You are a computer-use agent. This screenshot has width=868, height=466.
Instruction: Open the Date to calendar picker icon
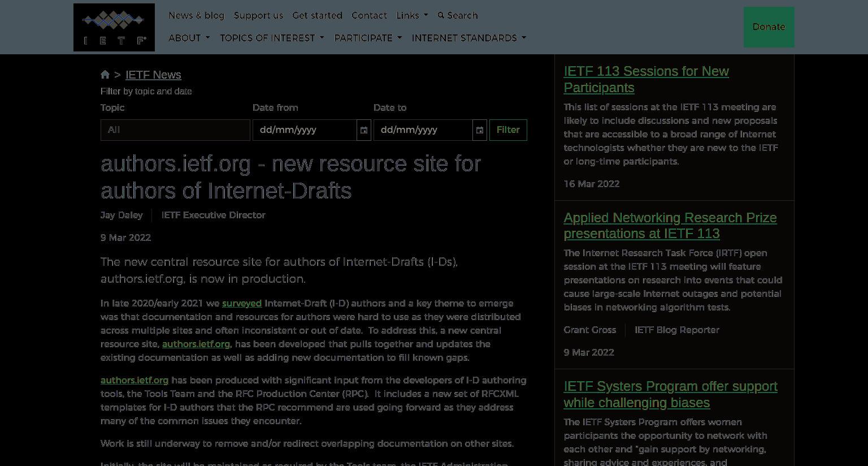(x=480, y=130)
